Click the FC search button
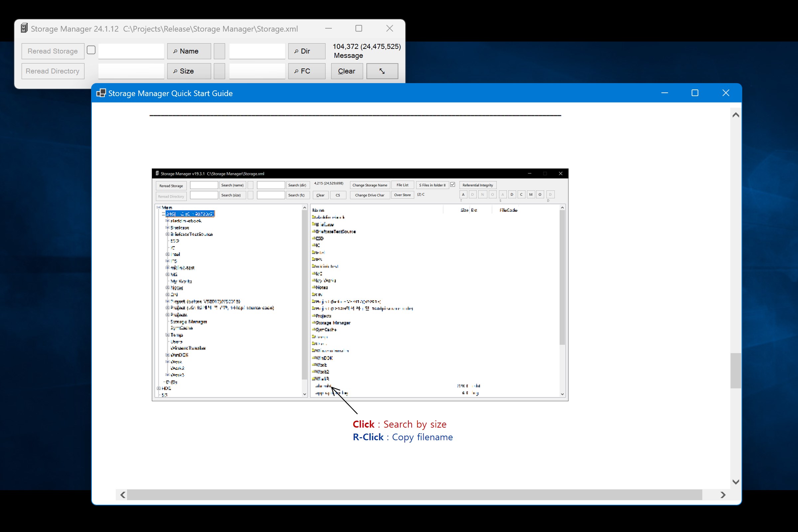798x532 pixels. pyautogui.click(x=306, y=71)
